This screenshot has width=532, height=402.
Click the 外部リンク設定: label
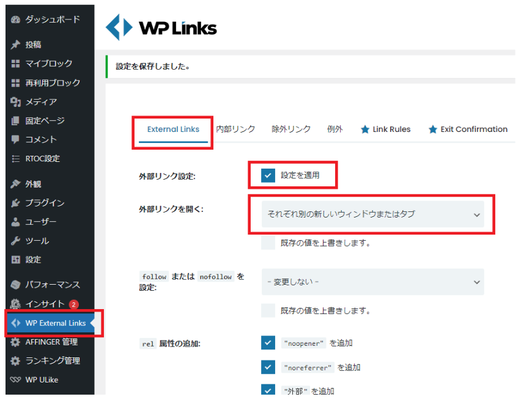pyautogui.click(x=168, y=176)
